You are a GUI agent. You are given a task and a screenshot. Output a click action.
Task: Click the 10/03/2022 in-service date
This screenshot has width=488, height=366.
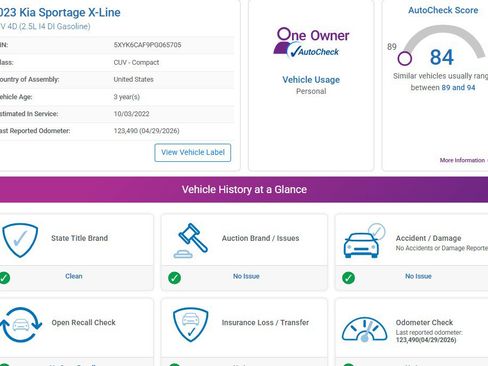point(131,114)
